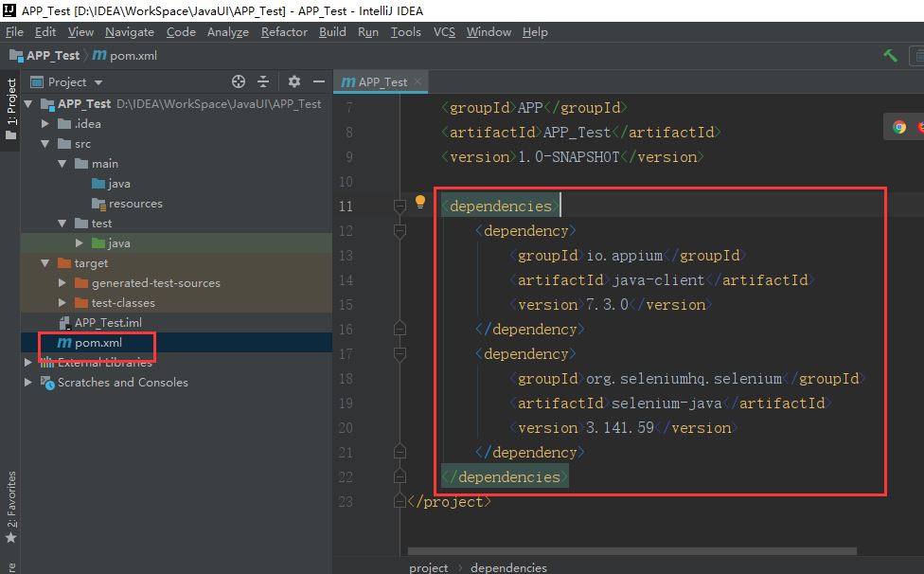The width and height of the screenshot is (924, 574).
Task: Open the Navigate menu
Action: [130, 32]
